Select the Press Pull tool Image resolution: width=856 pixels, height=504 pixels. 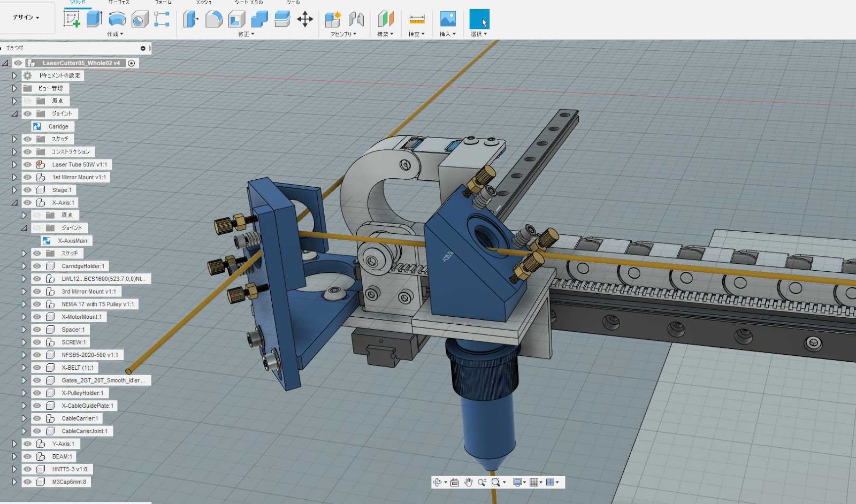(190, 19)
